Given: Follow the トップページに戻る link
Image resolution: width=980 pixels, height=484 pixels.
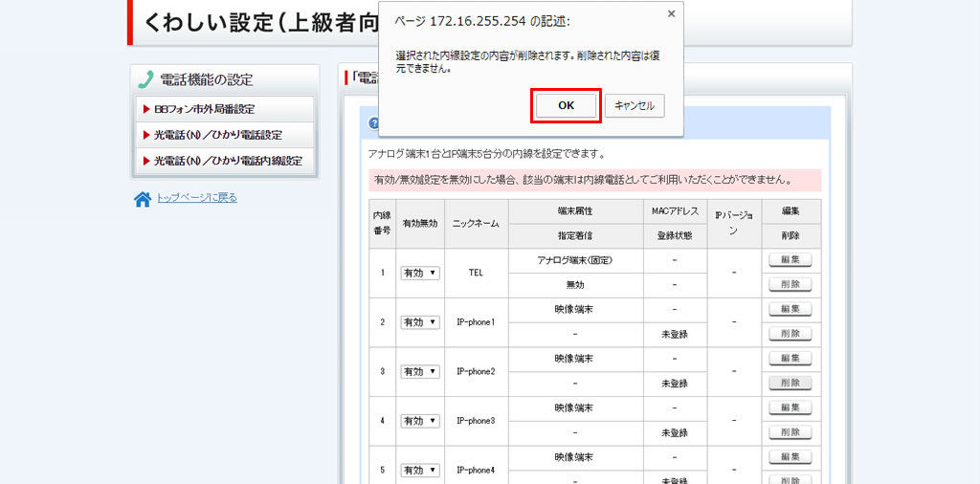Looking at the screenshot, I should click(196, 198).
